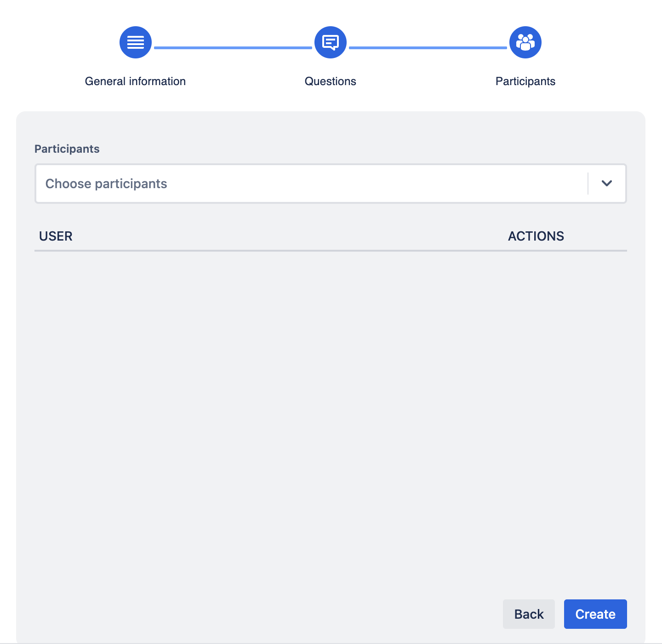The image size is (662, 644).
Task: Click progress line between Questions and Participants
Action: click(x=428, y=47)
